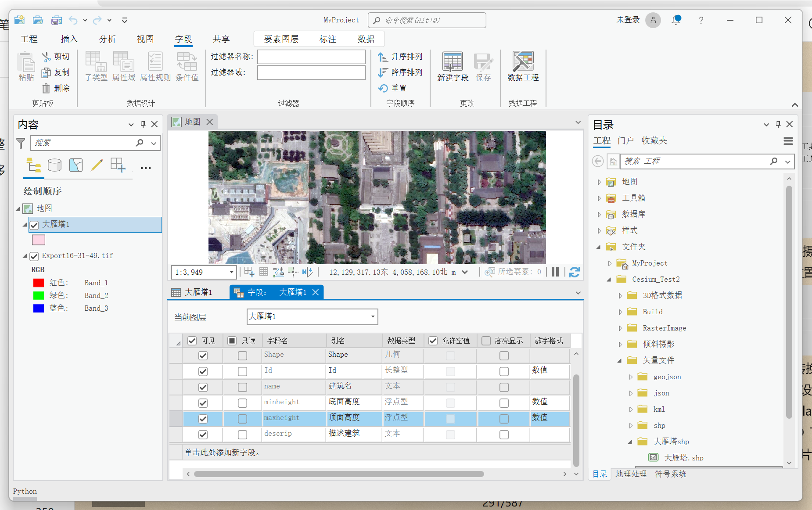
Task: Collapse the 大雁塔shp folder
Action: (630, 442)
